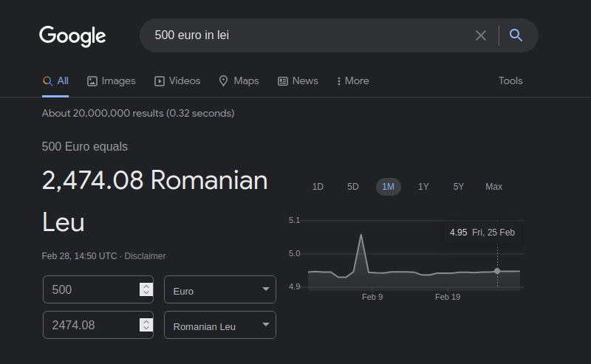Select the 5D chart range
The width and height of the screenshot is (591, 364).
(x=353, y=187)
